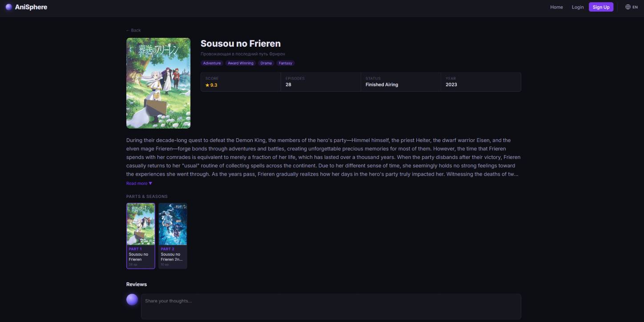
Task: Select the Adventure genre tag
Action: click(212, 63)
